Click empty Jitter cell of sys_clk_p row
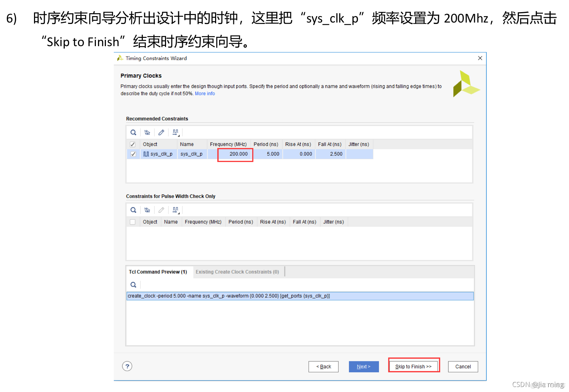Viewport: 569px width, 392px height. (360, 154)
